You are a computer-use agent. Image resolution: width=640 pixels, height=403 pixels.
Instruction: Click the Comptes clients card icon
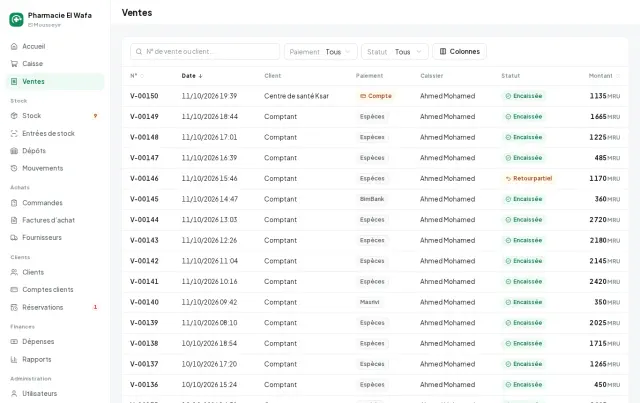(14, 289)
